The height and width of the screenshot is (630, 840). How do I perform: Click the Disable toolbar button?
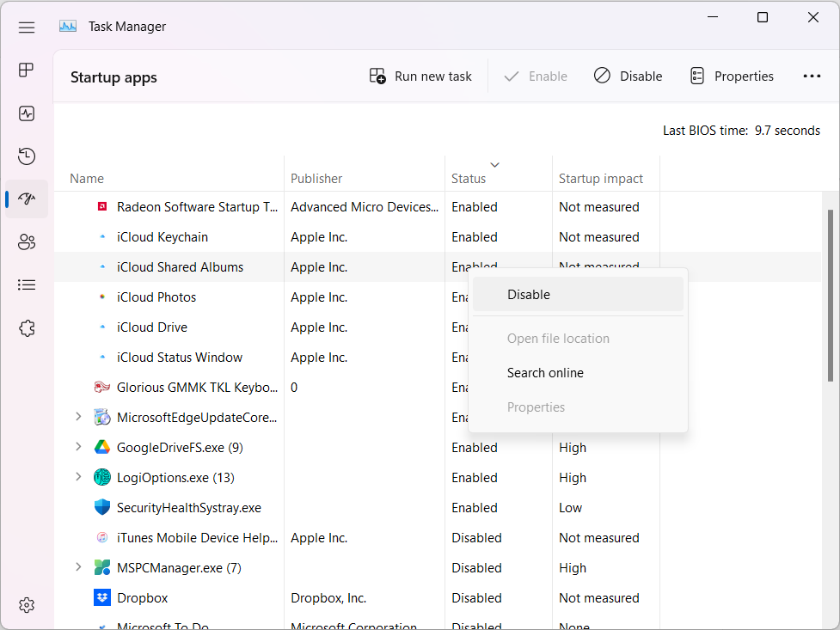628,76
